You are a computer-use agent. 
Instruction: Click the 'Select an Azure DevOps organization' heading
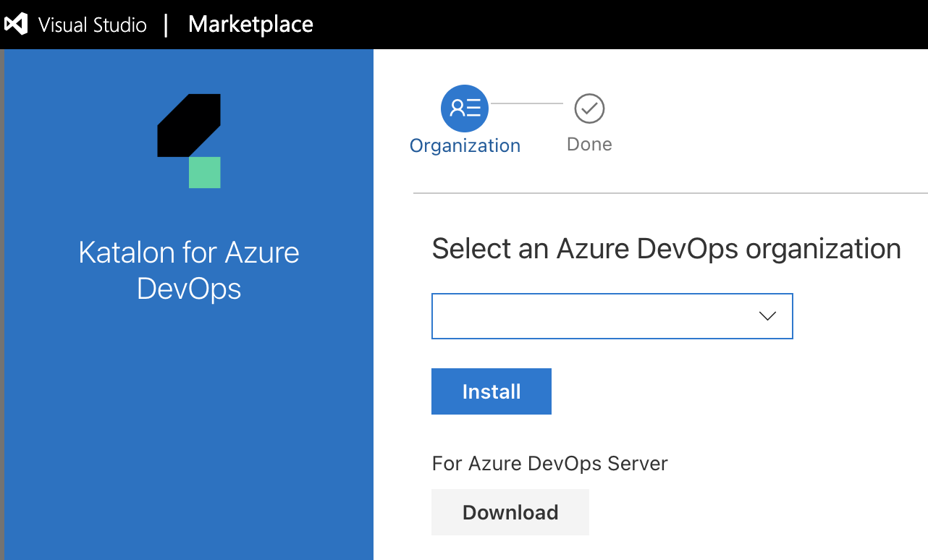666,249
